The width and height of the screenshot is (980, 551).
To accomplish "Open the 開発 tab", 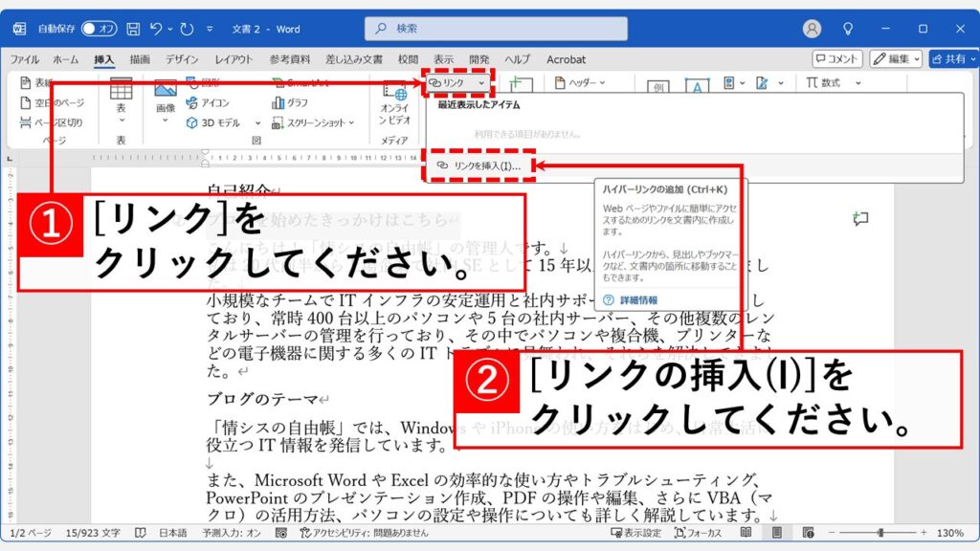I will coord(479,59).
